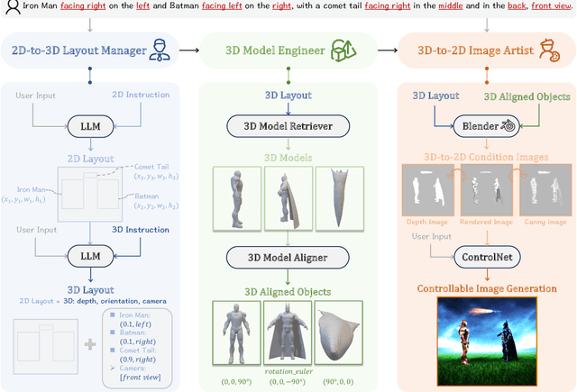Select the lower LLM box
Viewport: 577px width, 392px height.
[x=92, y=256]
